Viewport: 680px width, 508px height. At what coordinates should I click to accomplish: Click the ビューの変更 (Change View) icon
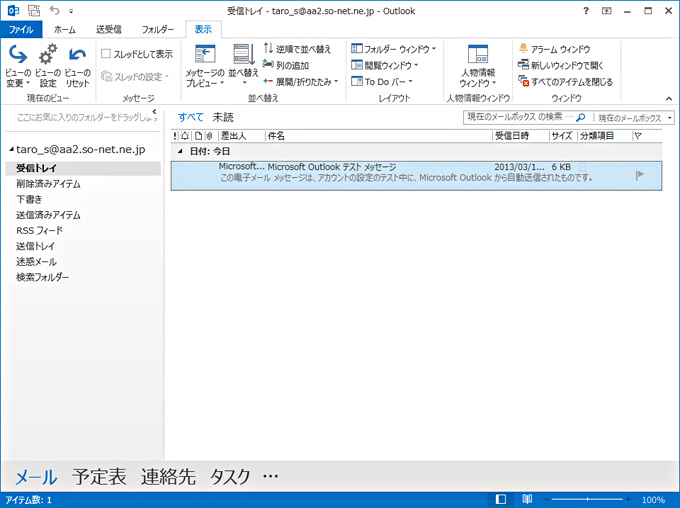click(17, 56)
